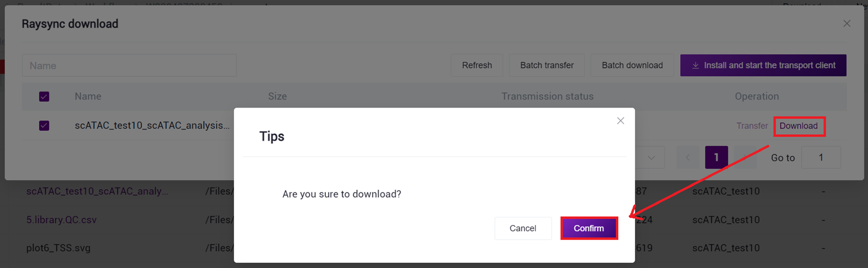Focus the Name search field
The image size is (868, 268).
[129, 66]
